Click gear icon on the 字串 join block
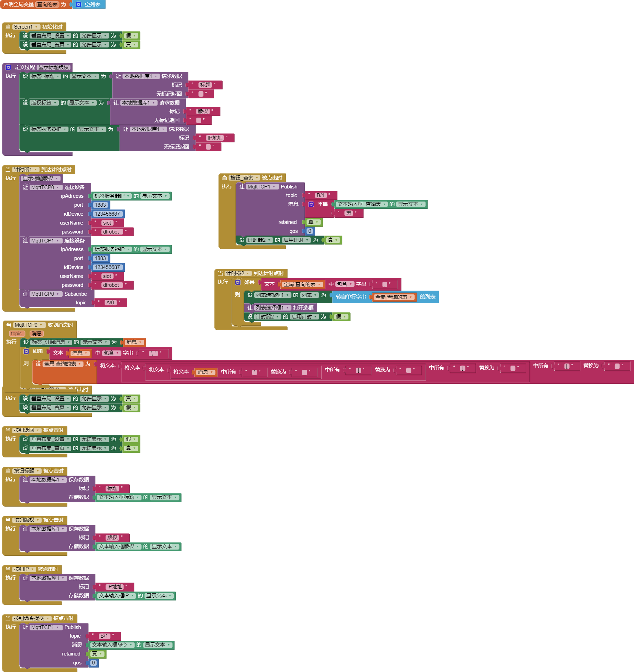 tap(311, 204)
